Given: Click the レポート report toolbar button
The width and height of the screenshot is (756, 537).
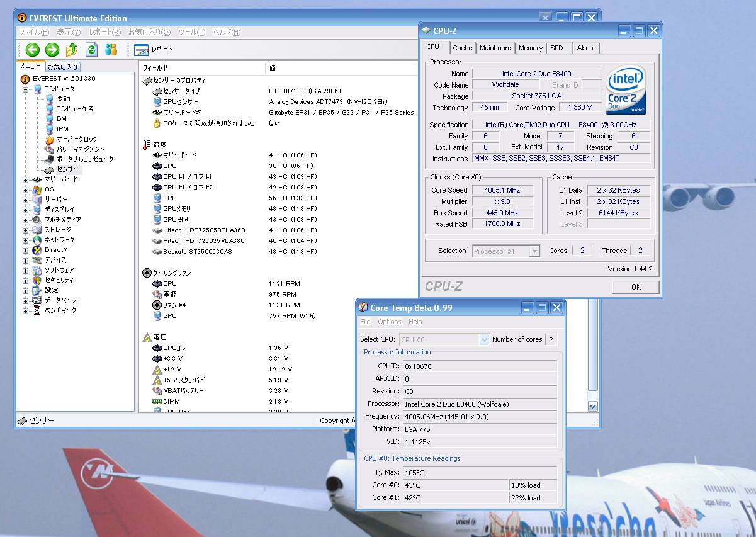Looking at the screenshot, I should tap(153, 49).
